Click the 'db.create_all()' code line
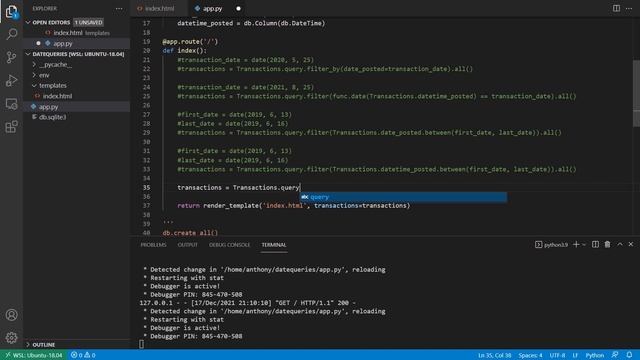This screenshot has height=360, width=640. 190,233
